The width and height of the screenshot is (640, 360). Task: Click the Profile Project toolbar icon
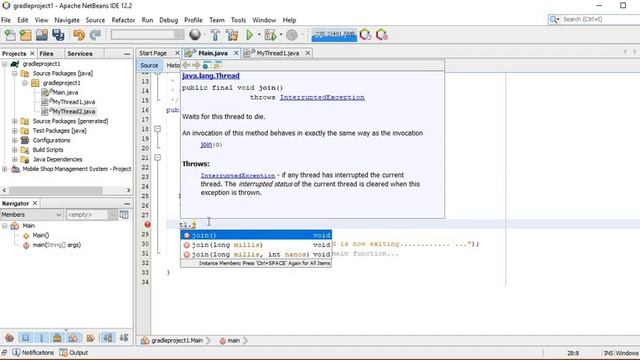[x=291, y=35]
